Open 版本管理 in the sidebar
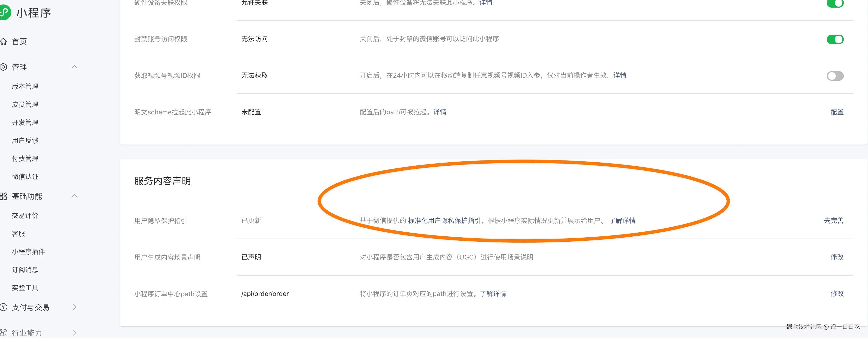The width and height of the screenshot is (868, 338). 25,86
